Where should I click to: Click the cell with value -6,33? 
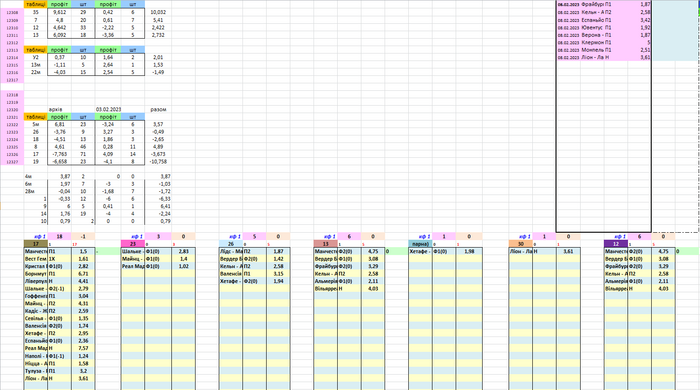coord(158,199)
